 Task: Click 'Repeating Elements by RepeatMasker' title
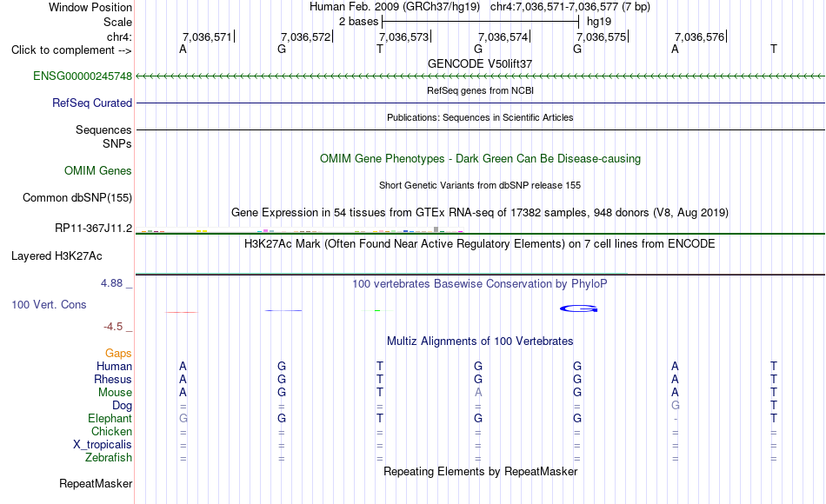(x=481, y=471)
